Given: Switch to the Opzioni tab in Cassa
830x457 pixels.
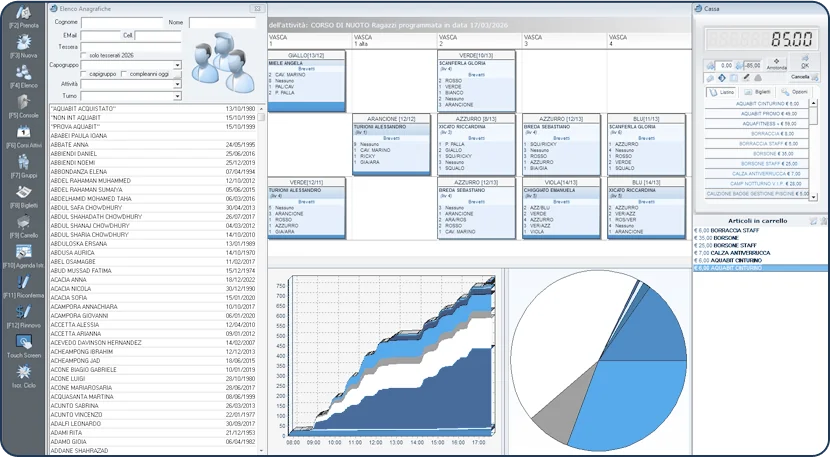Looking at the screenshot, I should (795, 92).
